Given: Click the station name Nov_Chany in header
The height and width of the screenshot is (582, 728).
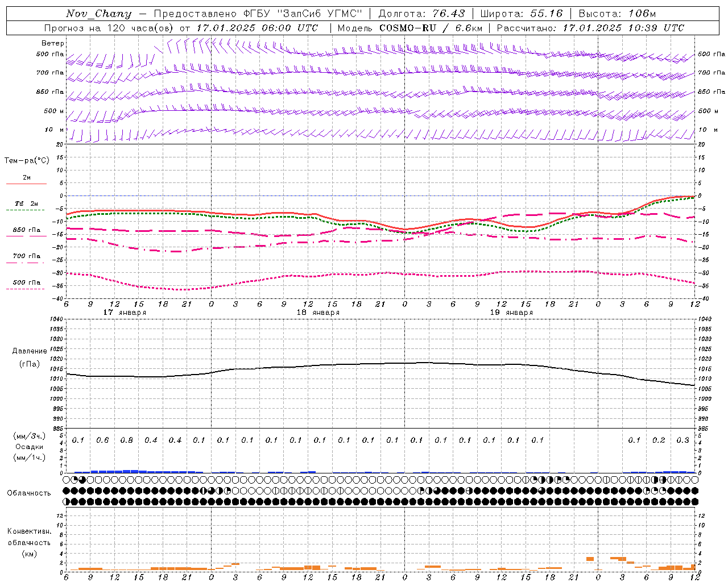Looking at the screenshot, I should click(x=98, y=14).
